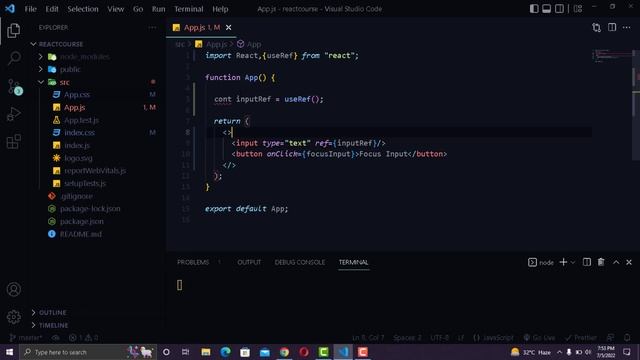Screen dimensions: 640x360
Task: Close the terminal panel
Action: 629,262
